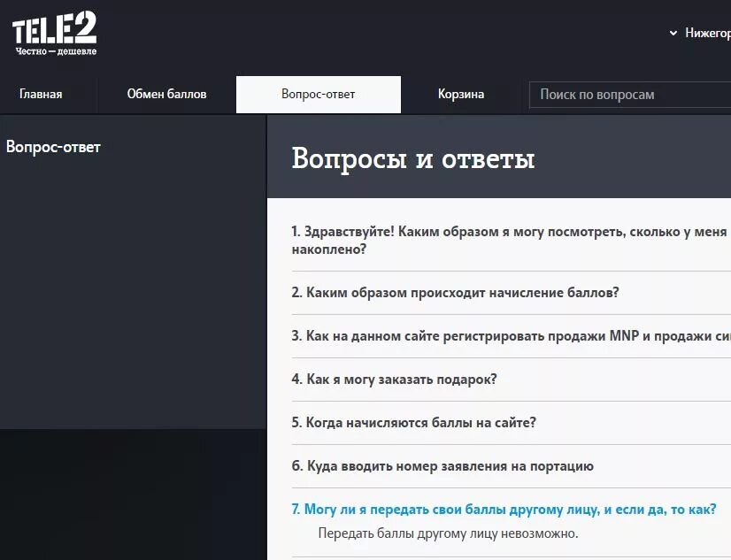Viewport: 731px width, 560px height.
Task: Select the Нижегор region name
Action: click(708, 33)
